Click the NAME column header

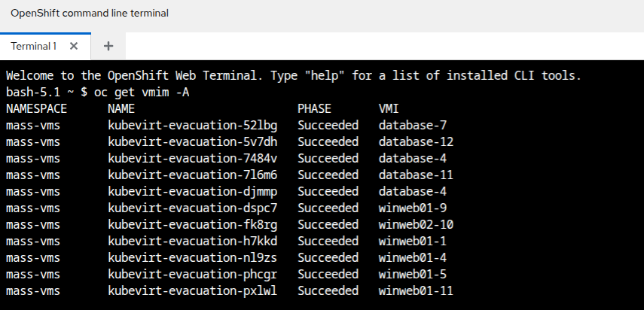point(121,108)
